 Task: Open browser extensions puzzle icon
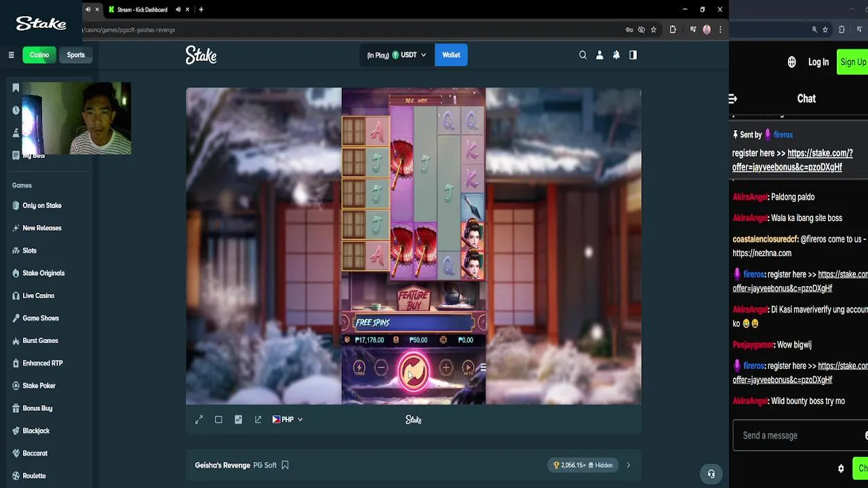pyautogui.click(x=673, y=30)
